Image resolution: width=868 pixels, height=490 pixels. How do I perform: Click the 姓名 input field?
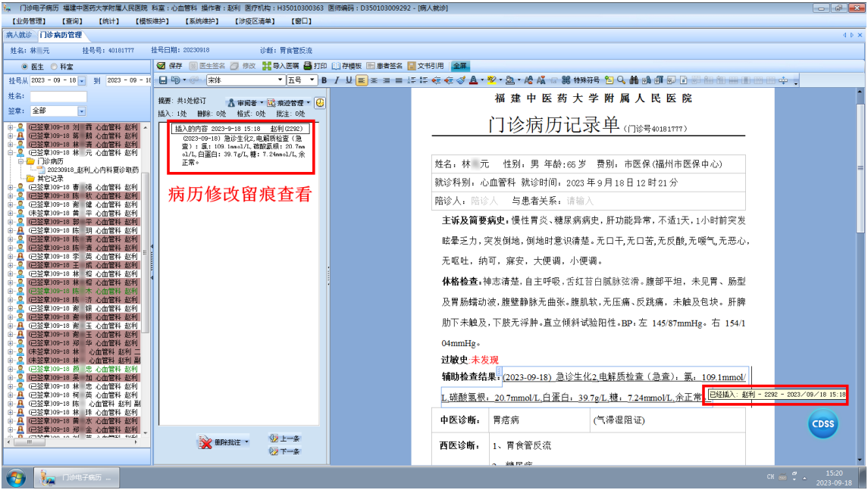(58, 96)
